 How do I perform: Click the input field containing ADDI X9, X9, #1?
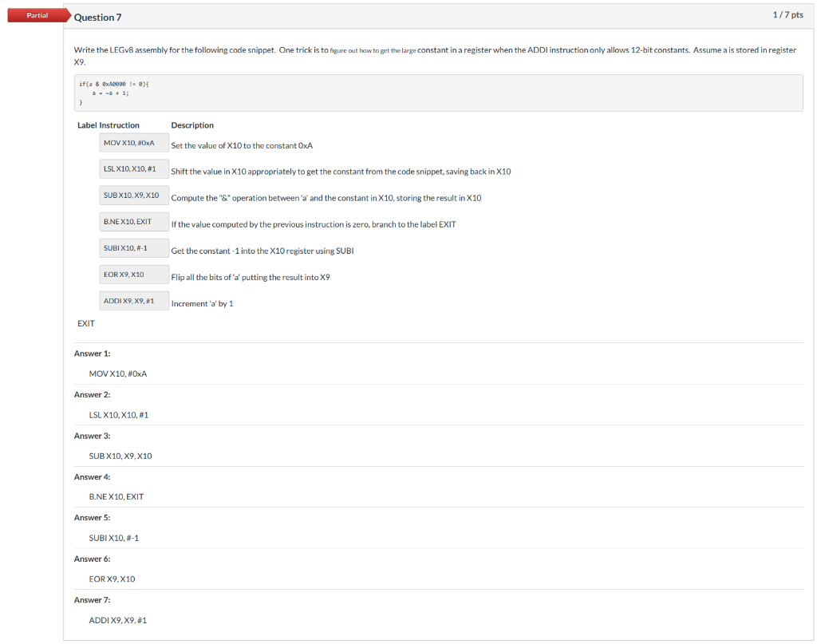coord(134,301)
